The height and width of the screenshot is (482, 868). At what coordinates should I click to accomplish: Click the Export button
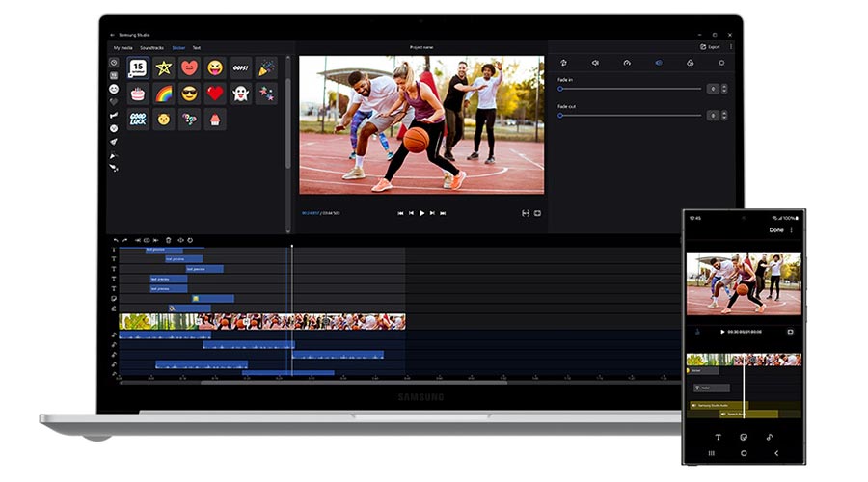(710, 47)
